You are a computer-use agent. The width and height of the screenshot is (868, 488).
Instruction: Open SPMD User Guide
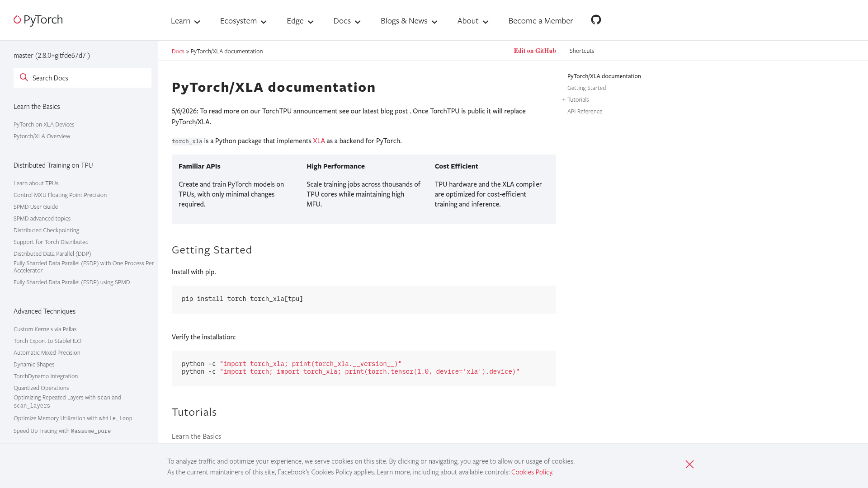pyautogui.click(x=36, y=207)
